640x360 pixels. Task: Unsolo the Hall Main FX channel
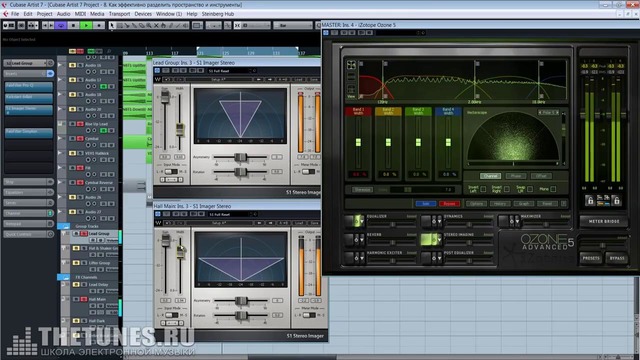[84, 299]
